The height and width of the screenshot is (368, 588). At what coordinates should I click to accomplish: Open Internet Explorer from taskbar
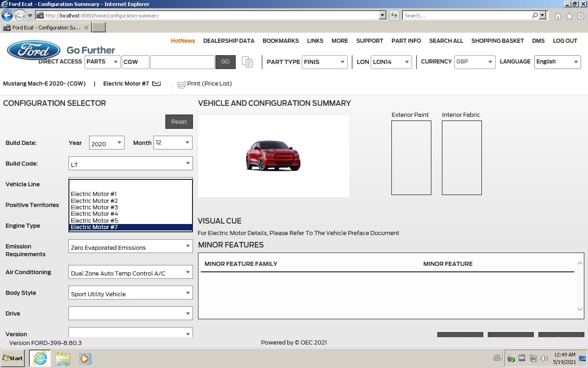(x=40, y=358)
